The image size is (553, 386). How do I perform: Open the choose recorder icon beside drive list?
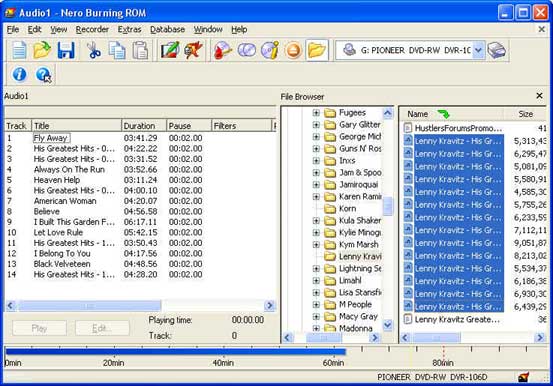(x=497, y=50)
